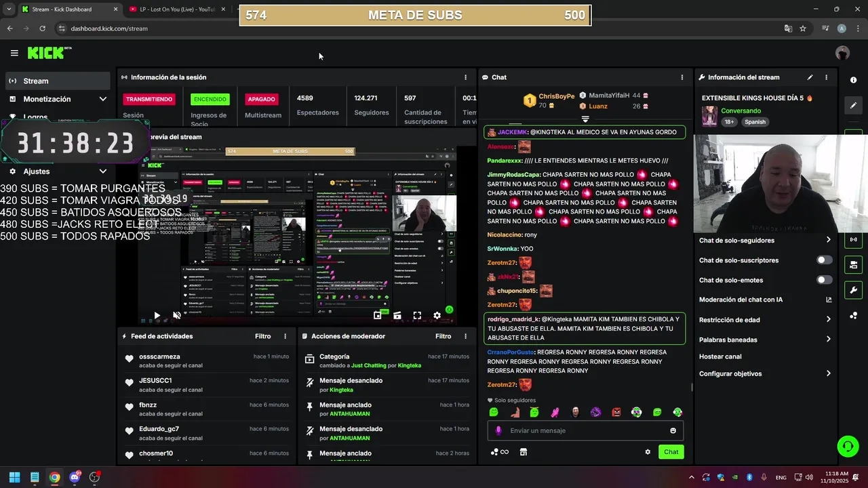The image size is (868, 488).
Task: Click the Enviar un mensaje input field
Action: [x=585, y=430]
